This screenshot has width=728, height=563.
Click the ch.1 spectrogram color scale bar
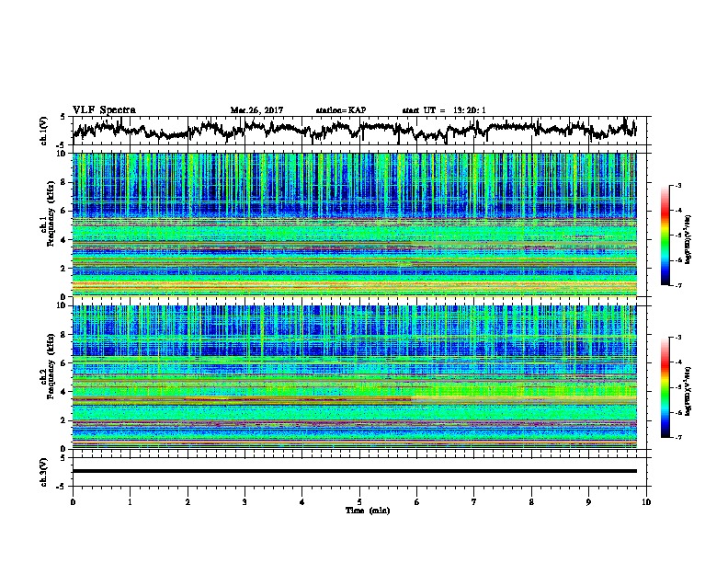[665, 236]
